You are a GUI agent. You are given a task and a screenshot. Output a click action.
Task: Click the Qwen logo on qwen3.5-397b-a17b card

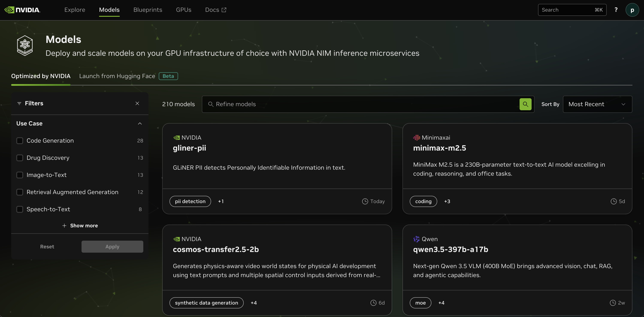[416, 239]
